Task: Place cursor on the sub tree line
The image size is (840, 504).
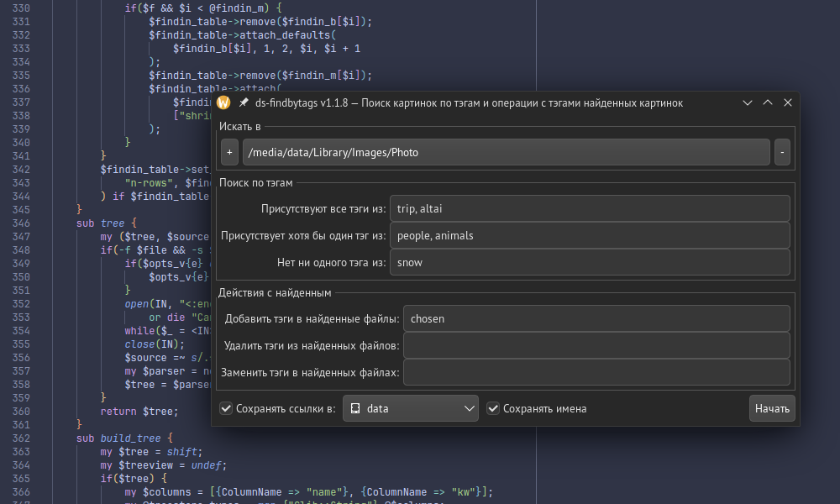Action: click(105, 223)
